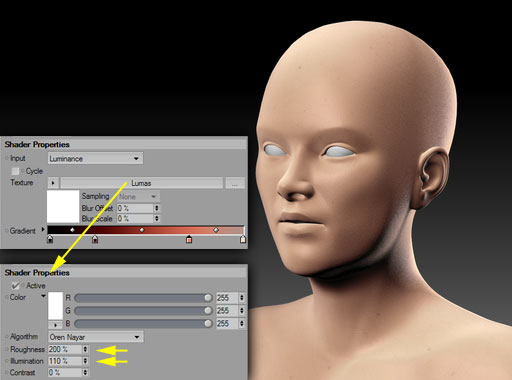
Task: Select the last light pink gradient knot
Action: [243, 239]
